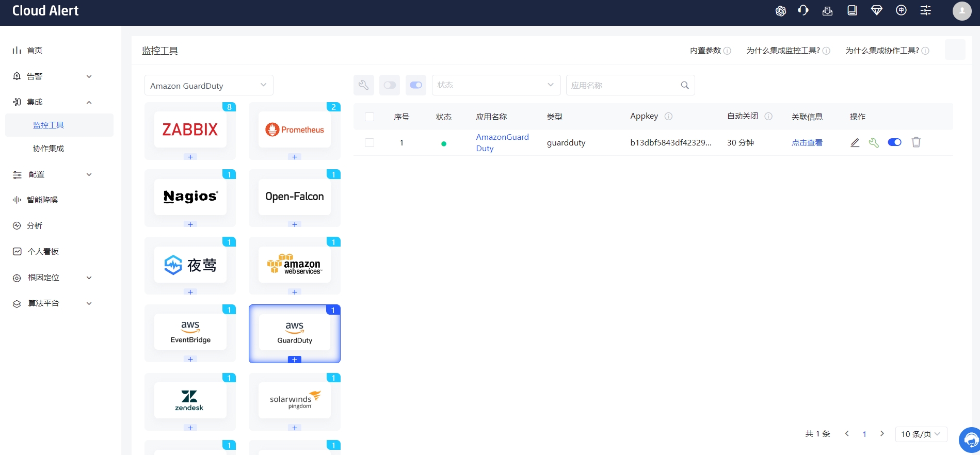The image size is (980, 455).
Task: Click the info icon beside 内置参数
Action: tap(727, 51)
